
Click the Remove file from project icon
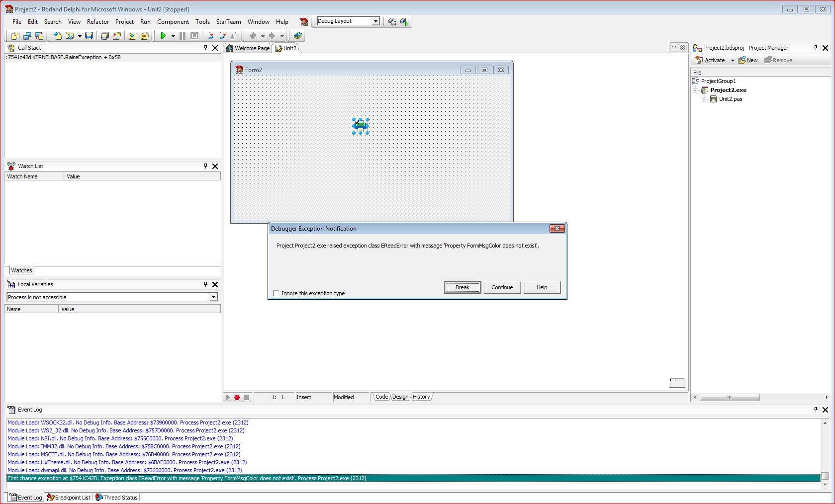(145, 36)
